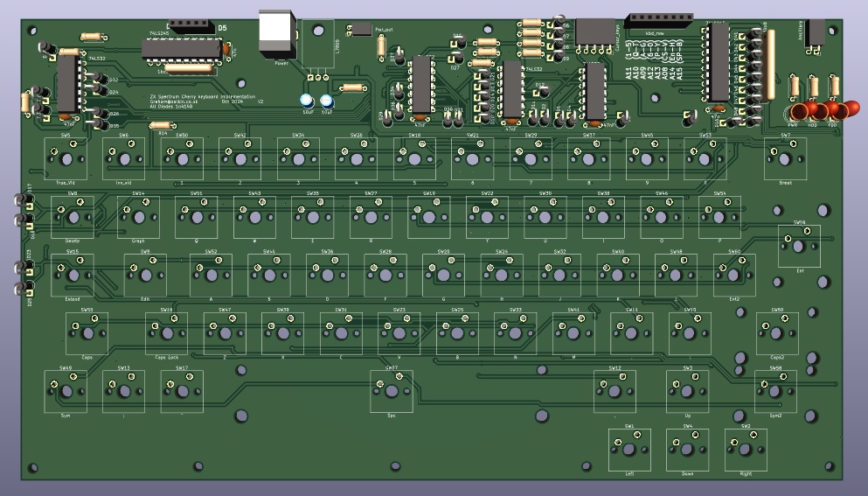Screen dimensions: 868x496
Task: Select the True_Vid switch footprint
Action: tap(66, 159)
